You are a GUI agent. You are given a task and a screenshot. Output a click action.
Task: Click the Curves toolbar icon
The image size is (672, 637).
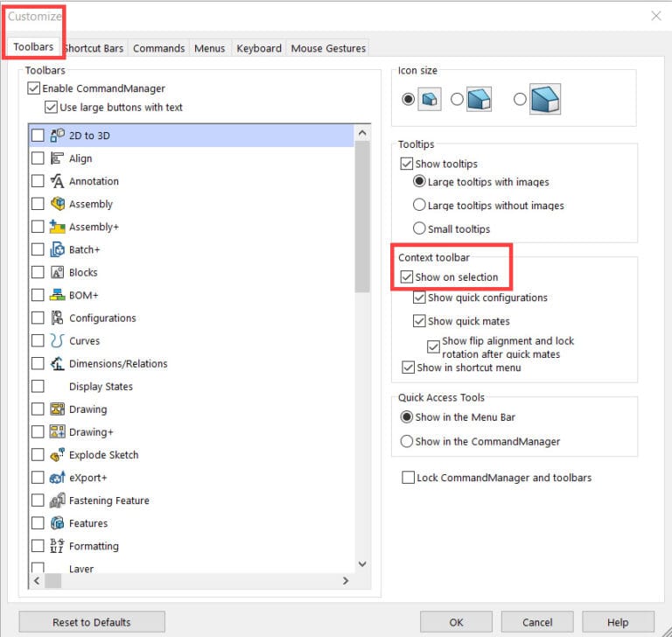58,340
